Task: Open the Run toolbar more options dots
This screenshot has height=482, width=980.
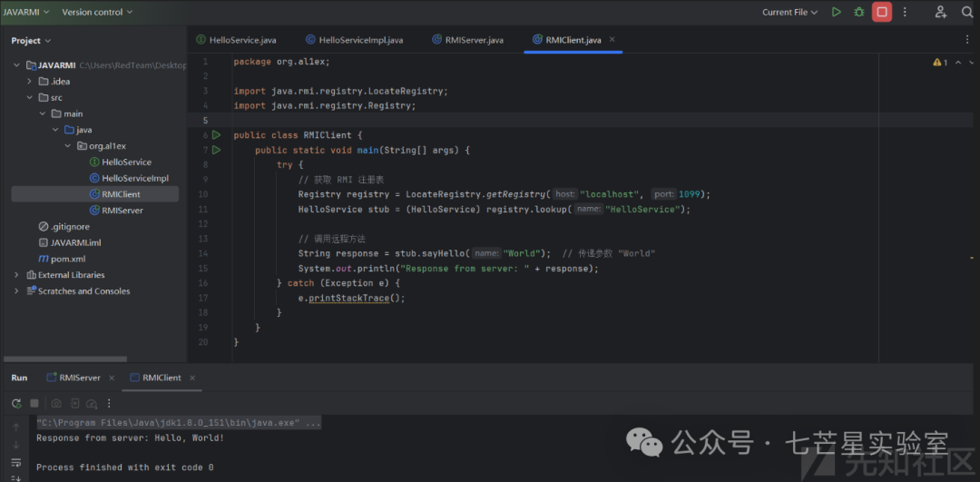Action: click(x=109, y=403)
